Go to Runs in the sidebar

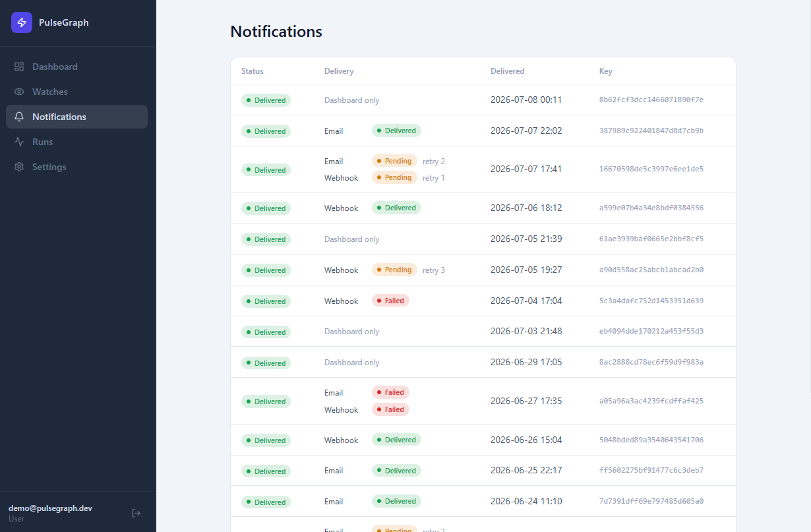[x=76, y=142]
